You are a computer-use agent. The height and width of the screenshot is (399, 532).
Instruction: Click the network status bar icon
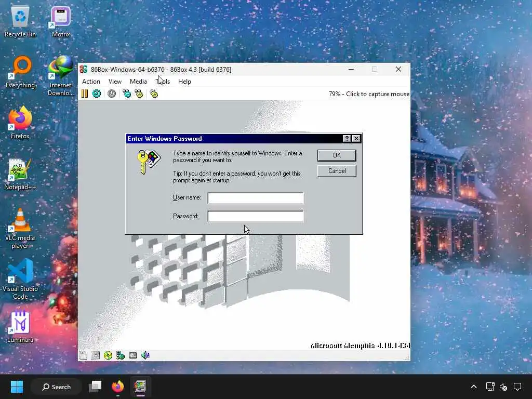pyautogui.click(x=121, y=355)
